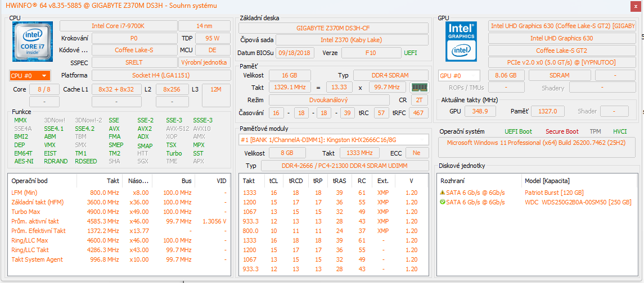This screenshot has width=644, height=283.
Task: Click the Microsoft Windows 11 Professional field
Action: tap(537, 147)
